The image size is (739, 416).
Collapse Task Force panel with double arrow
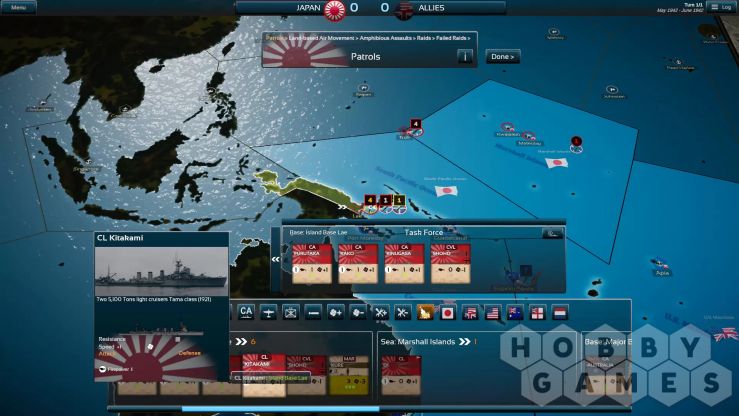[x=276, y=259]
